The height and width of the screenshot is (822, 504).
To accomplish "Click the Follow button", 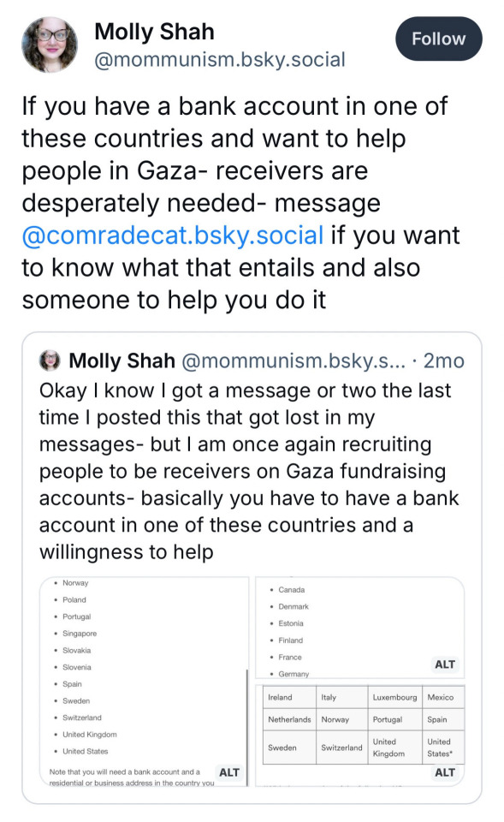I will pyautogui.click(x=438, y=39).
